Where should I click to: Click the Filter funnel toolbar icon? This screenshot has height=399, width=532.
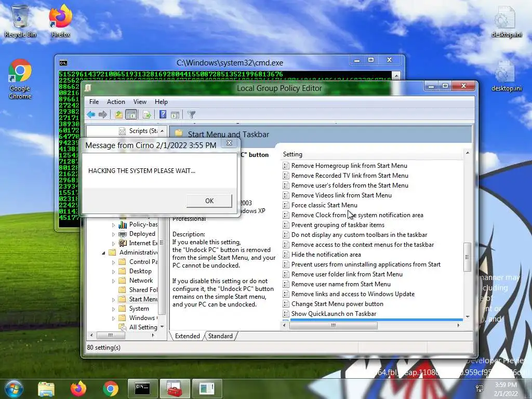click(191, 115)
